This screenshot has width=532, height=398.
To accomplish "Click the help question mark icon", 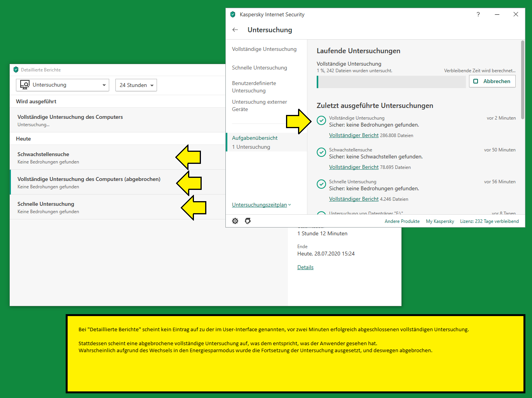I will (478, 14).
